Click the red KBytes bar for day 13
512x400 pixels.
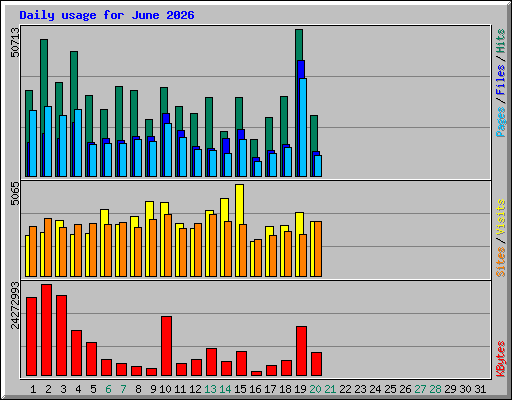(x=211, y=362)
